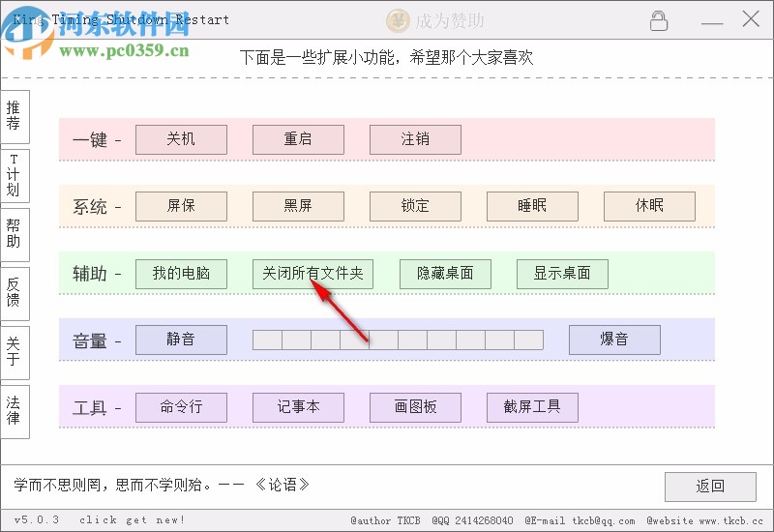The image size is (774, 532).
Task: Click the 返回 back button
Action: pyautogui.click(x=710, y=487)
